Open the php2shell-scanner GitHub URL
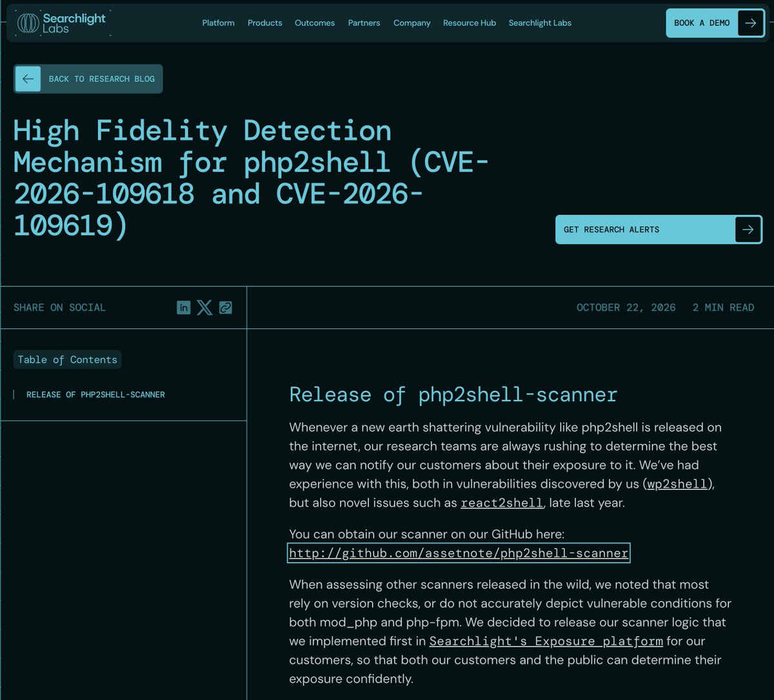Viewport: 774px width, 700px height. tap(459, 553)
